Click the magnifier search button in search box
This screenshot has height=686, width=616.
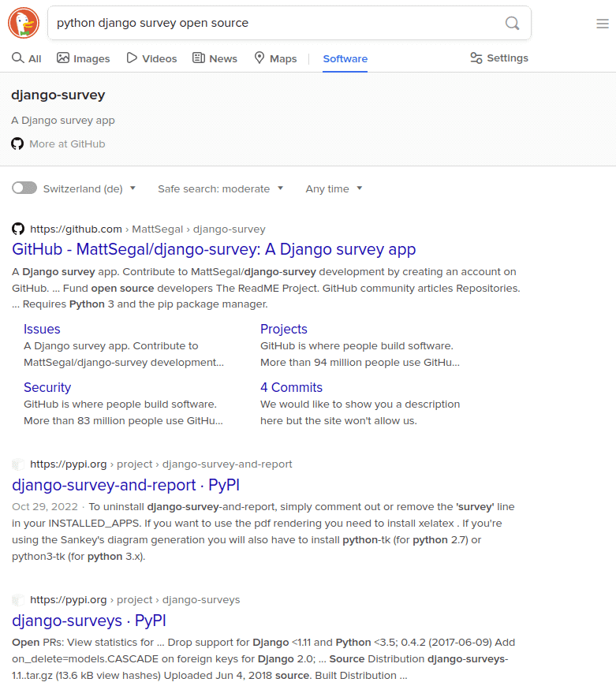(x=512, y=23)
